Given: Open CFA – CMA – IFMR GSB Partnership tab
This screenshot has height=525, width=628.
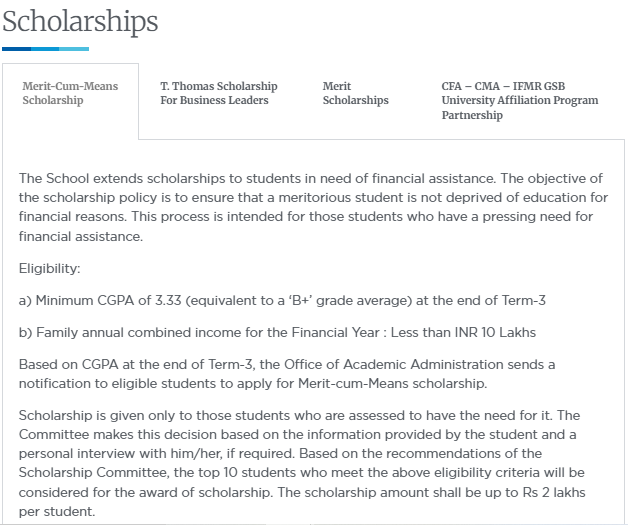Looking at the screenshot, I should tap(519, 100).
